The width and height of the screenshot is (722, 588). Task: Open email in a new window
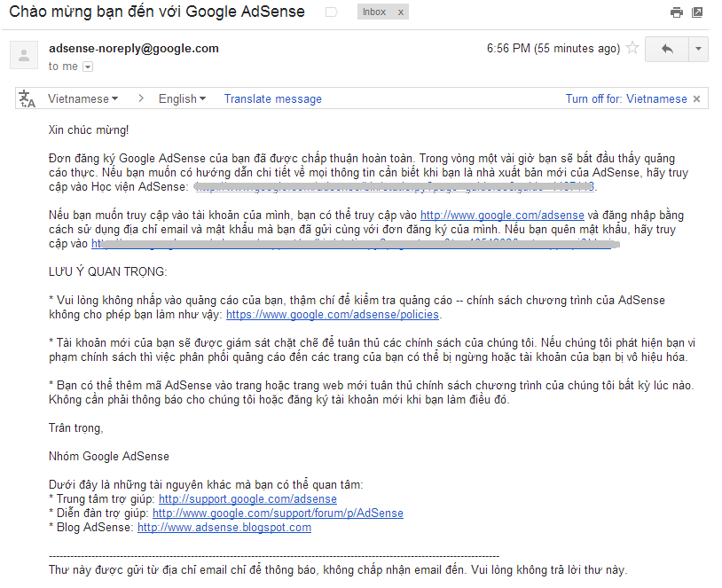(x=697, y=12)
